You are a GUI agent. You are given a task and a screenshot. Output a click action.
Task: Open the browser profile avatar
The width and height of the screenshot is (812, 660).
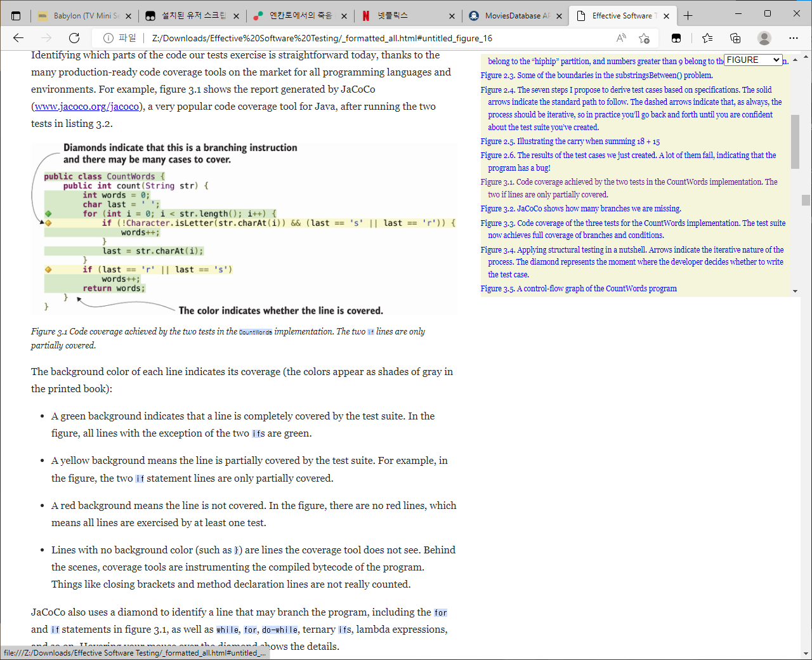pyautogui.click(x=764, y=38)
